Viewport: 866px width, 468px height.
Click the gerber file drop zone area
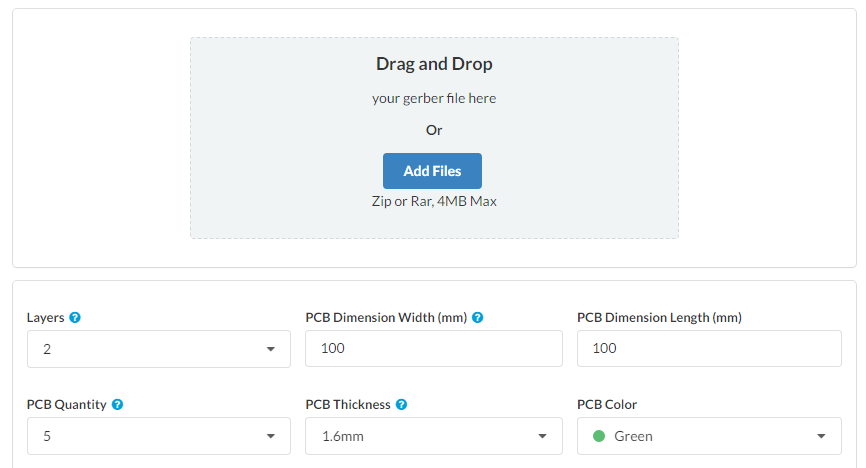click(434, 138)
